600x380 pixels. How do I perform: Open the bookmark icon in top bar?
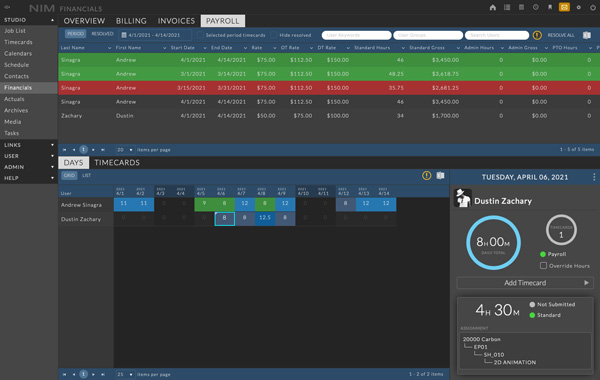[x=550, y=7]
